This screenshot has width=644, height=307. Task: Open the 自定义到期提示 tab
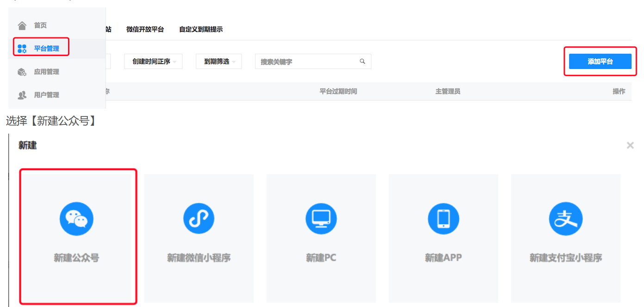coord(201,29)
